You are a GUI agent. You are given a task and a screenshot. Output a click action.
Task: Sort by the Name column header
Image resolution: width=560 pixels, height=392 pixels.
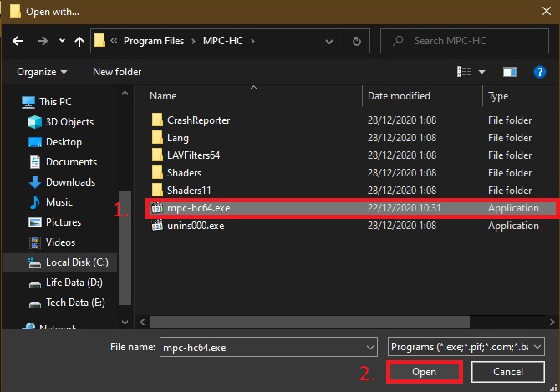point(163,96)
